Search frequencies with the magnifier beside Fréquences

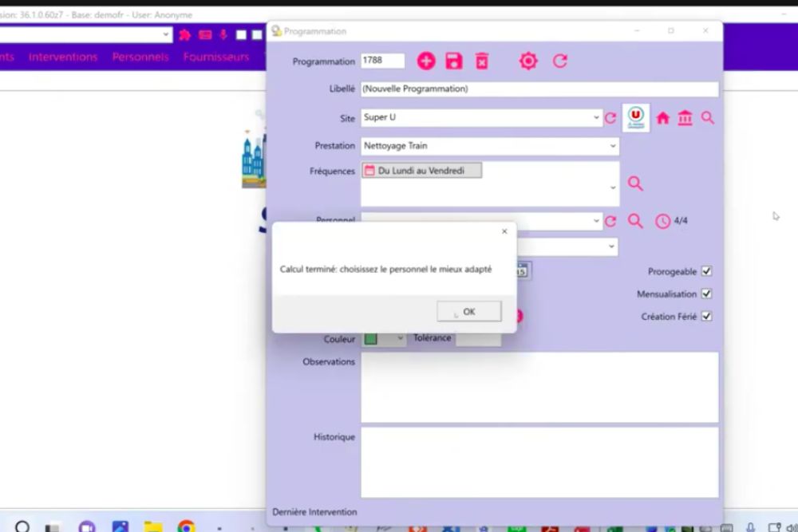pyautogui.click(x=635, y=183)
